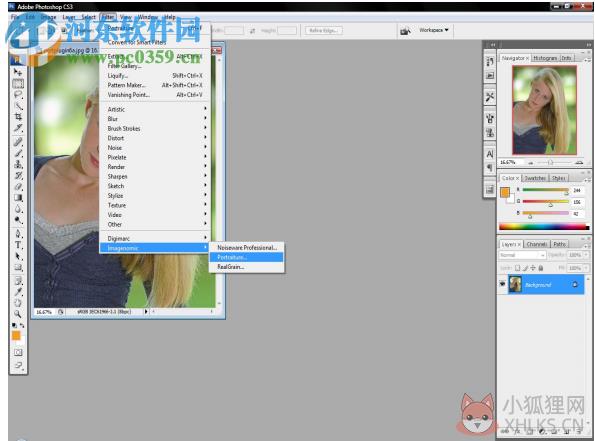This screenshot has width=595, height=441.
Task: Open the Paragraph panel icon in dock
Action: pos(490,167)
